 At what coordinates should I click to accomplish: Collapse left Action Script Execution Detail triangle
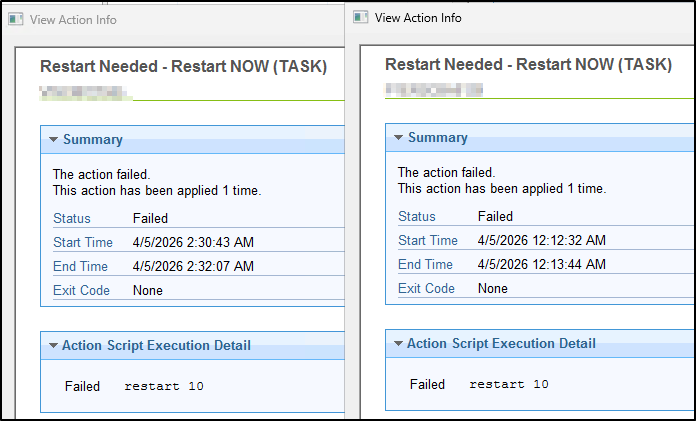tap(54, 345)
